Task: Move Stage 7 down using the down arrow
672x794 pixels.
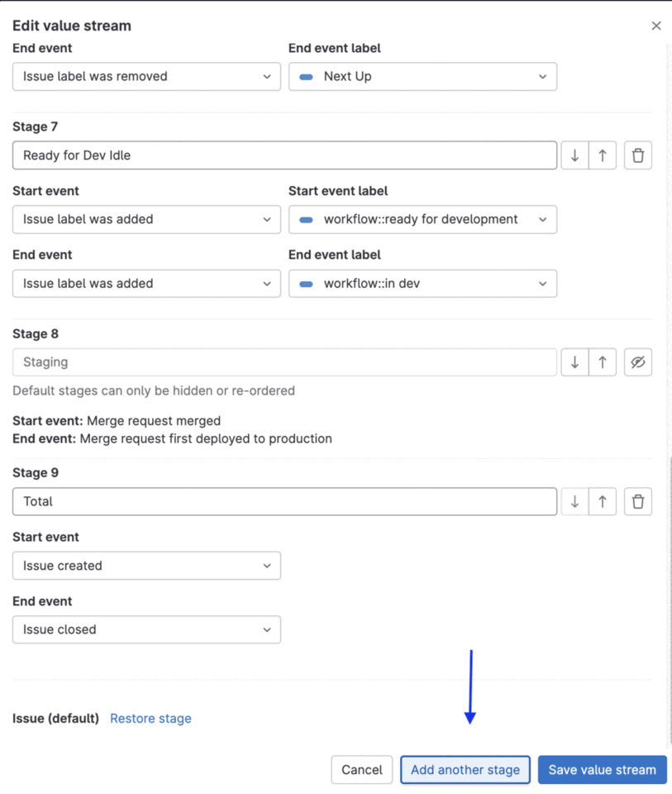Action: click(574, 155)
